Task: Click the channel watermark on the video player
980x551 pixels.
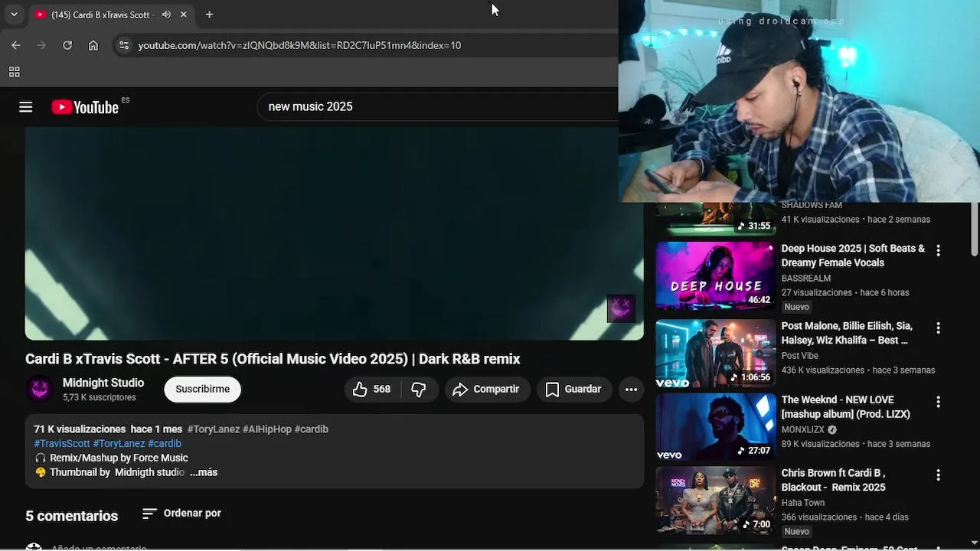Action: click(621, 308)
